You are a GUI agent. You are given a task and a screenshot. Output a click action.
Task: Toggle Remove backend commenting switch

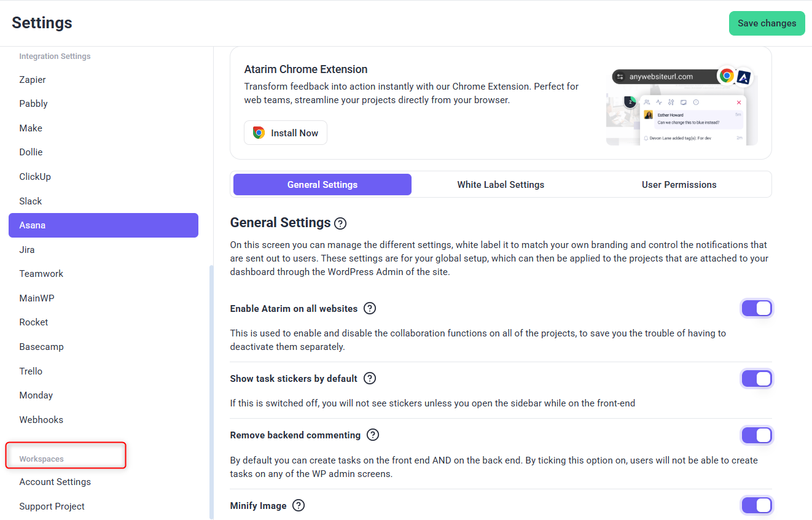tap(756, 435)
